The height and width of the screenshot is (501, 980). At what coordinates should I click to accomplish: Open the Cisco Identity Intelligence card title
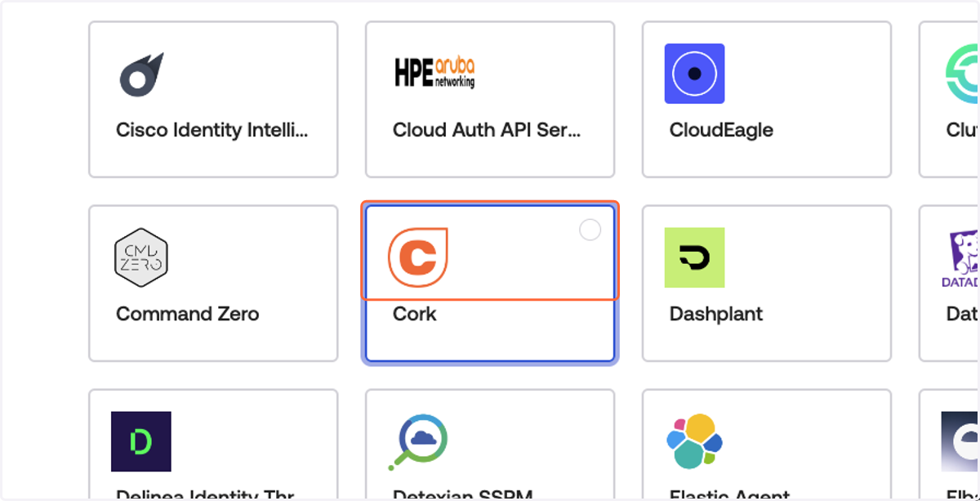(x=212, y=130)
